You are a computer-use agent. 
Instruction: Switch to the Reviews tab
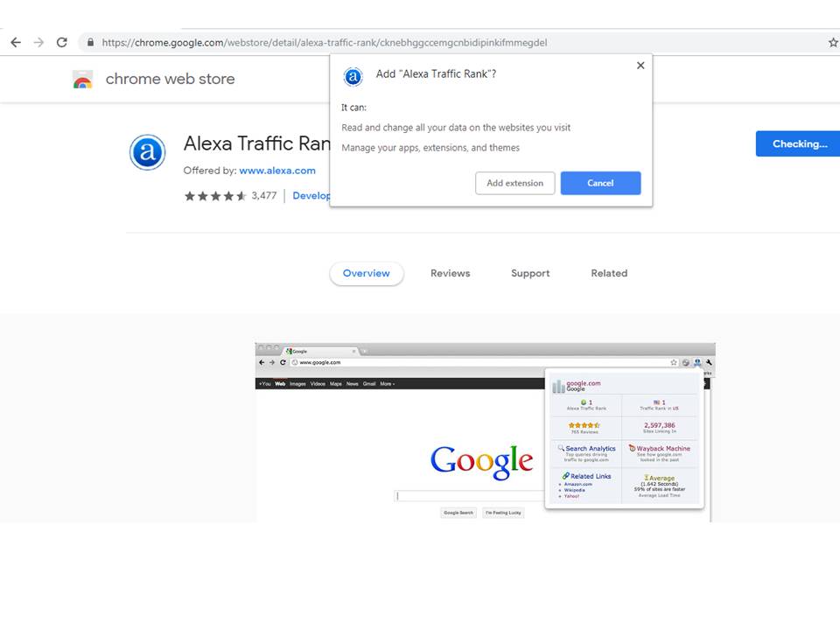tap(450, 273)
